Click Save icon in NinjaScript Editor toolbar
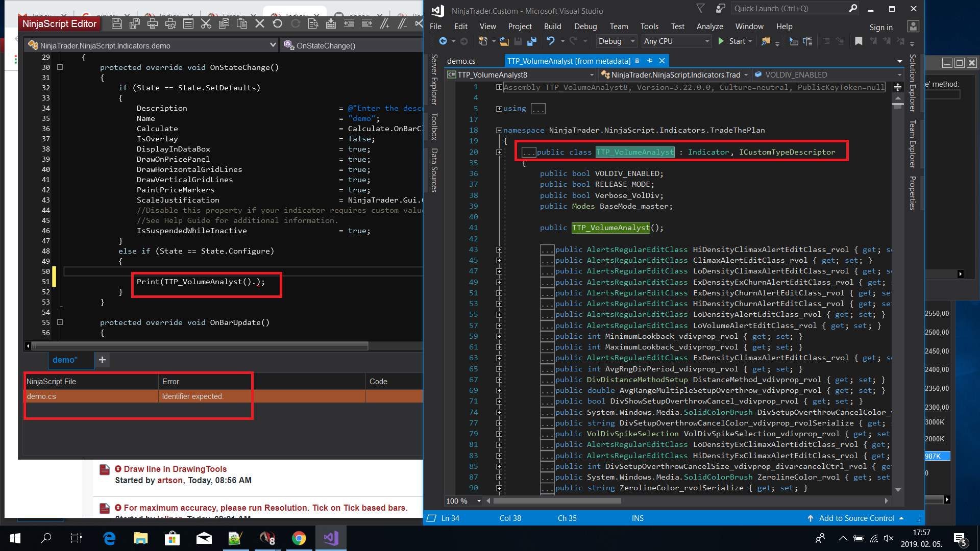 point(116,23)
